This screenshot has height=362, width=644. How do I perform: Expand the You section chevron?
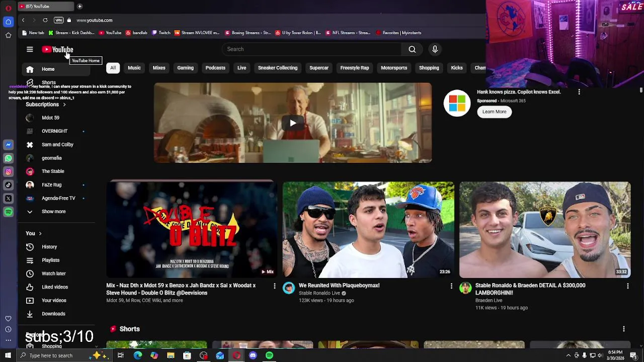[x=40, y=233]
